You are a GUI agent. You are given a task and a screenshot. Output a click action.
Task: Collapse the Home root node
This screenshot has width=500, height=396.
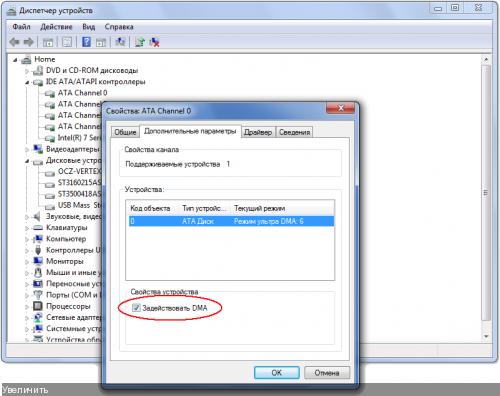pos(15,60)
